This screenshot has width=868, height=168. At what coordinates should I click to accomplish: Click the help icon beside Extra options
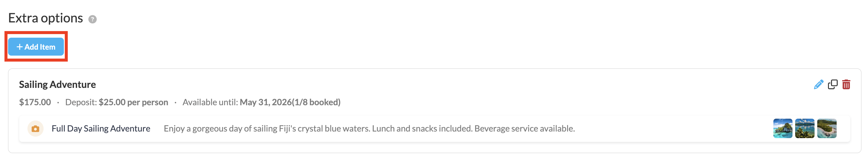tap(92, 19)
